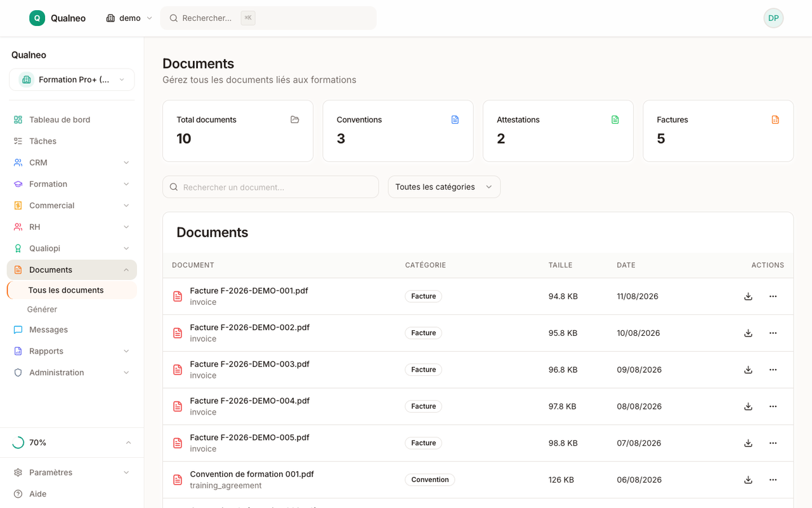Download Facture F-2026-DEMO-003.pdf
This screenshot has width=812, height=508.
[x=749, y=370]
